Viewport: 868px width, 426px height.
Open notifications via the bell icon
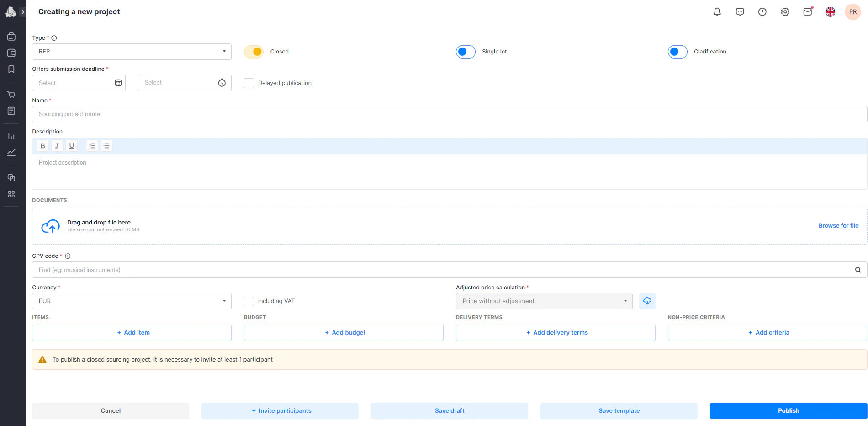pos(716,11)
